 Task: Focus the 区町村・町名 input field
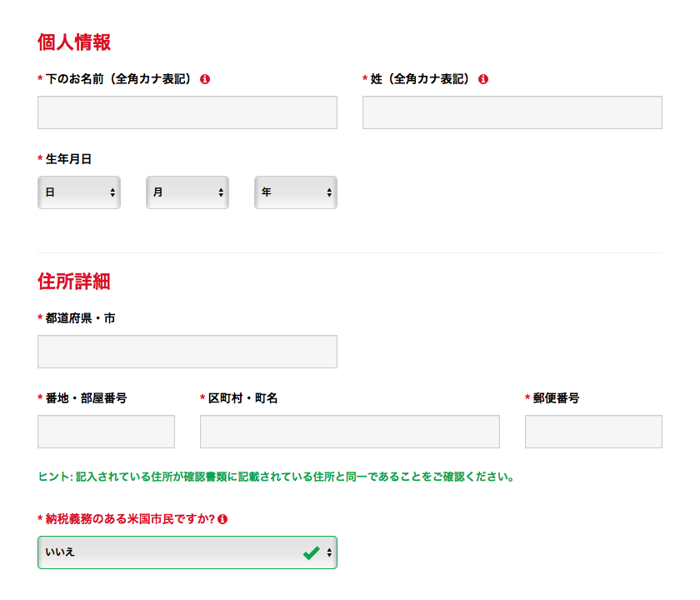350,432
